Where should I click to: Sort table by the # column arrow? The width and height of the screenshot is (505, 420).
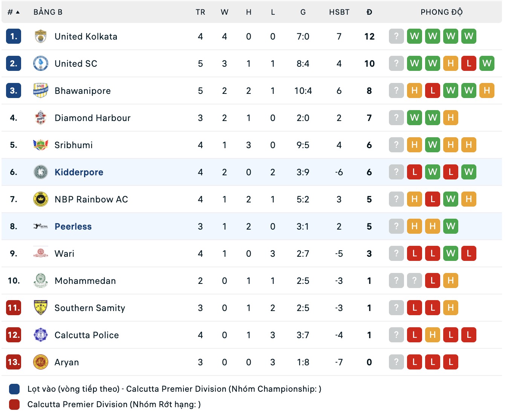(17, 12)
